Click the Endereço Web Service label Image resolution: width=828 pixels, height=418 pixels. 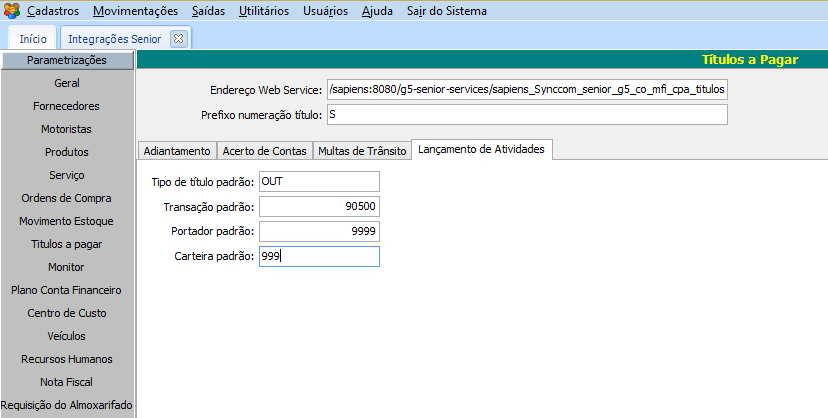pos(266,90)
